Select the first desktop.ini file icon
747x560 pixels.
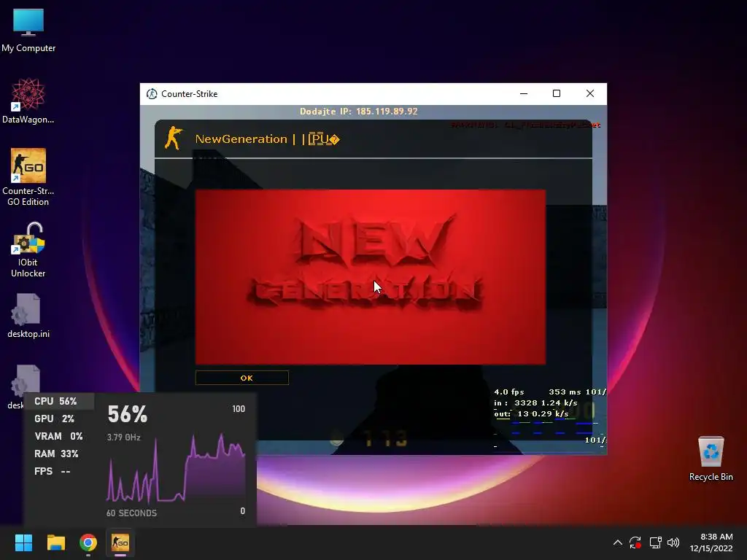tap(28, 316)
